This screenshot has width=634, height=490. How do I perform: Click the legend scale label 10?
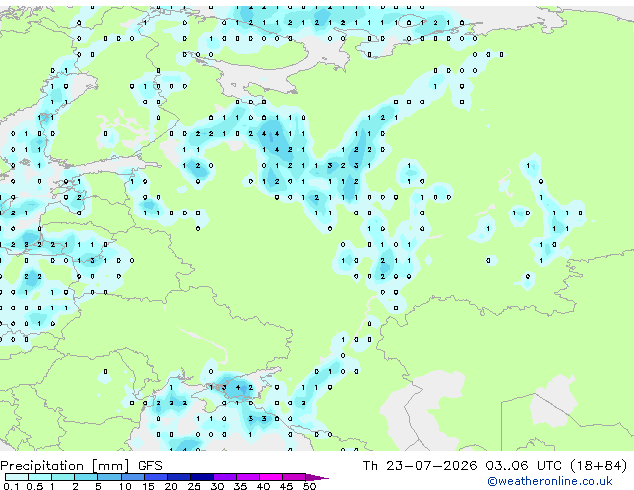point(125,486)
